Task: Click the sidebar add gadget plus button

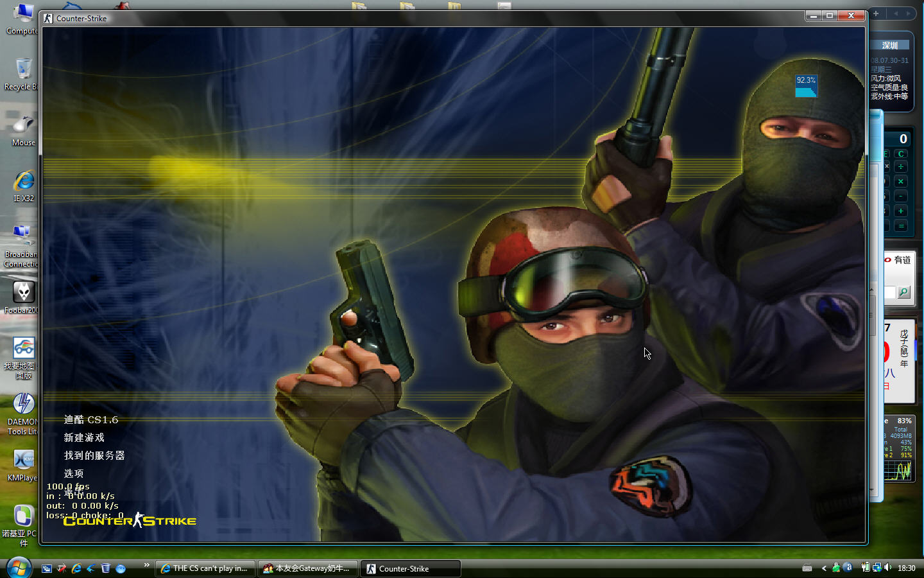Action: 876,13
